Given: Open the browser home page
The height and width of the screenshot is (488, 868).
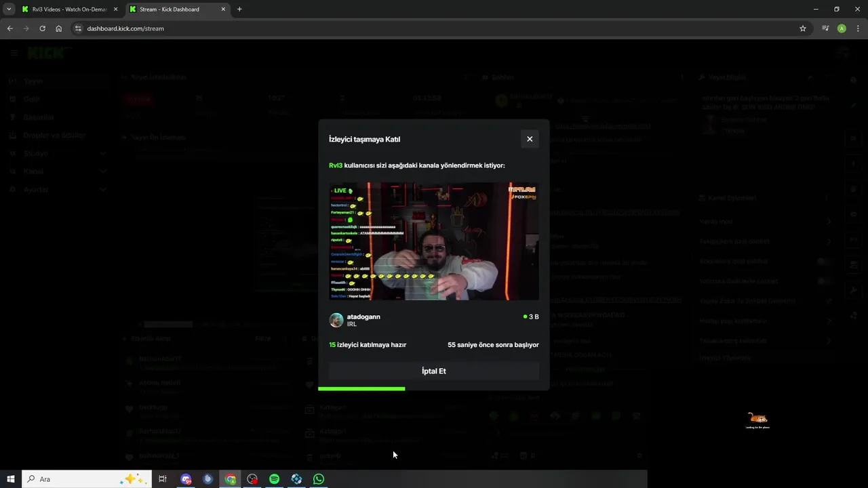Looking at the screenshot, I should point(59,28).
